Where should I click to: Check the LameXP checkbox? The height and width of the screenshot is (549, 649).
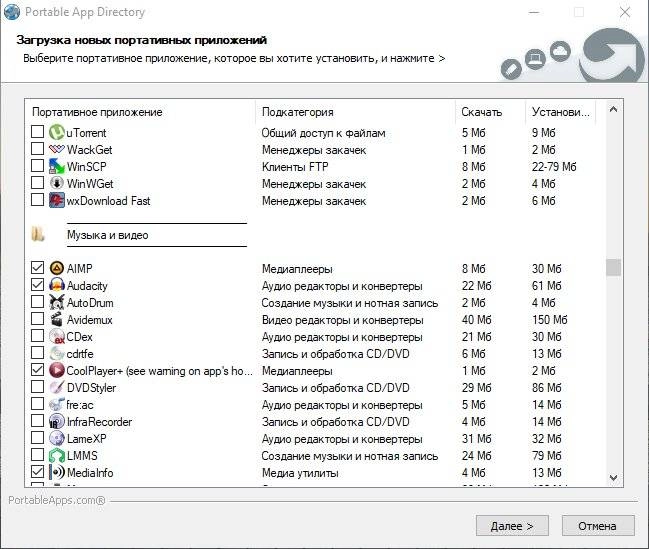pos(37,437)
